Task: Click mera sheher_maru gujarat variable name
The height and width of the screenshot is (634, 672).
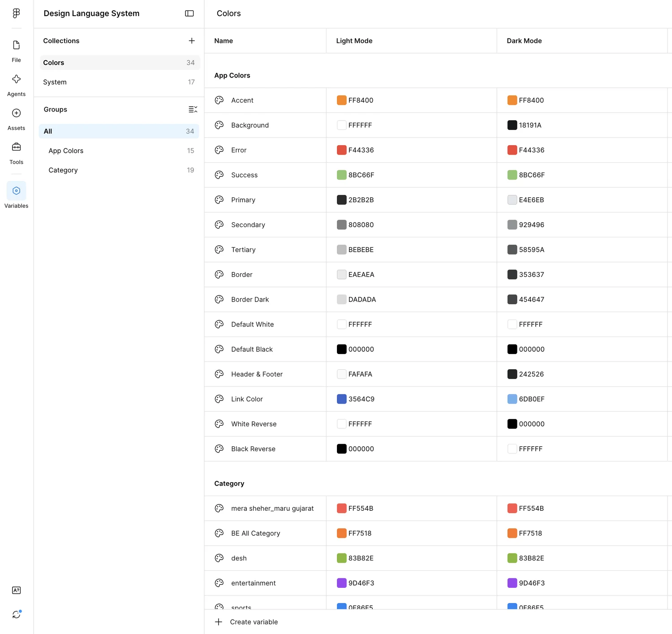Action: pos(272,509)
